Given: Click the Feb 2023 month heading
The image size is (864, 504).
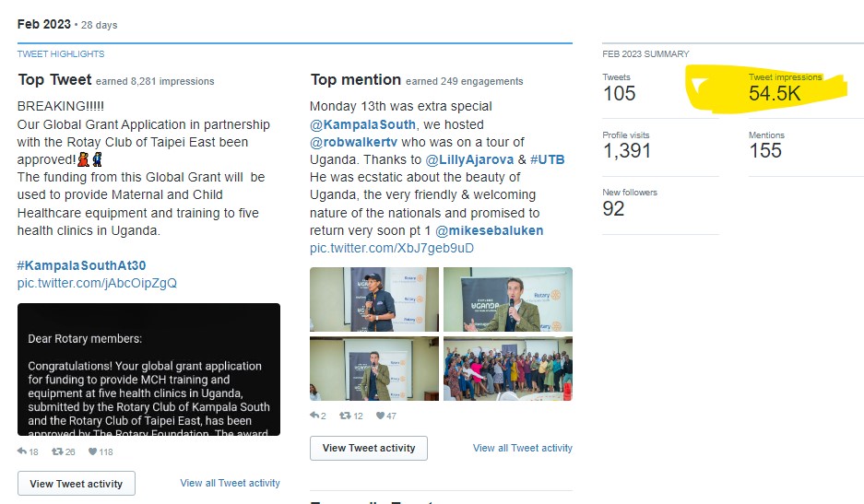Looking at the screenshot, I should tap(44, 24).
